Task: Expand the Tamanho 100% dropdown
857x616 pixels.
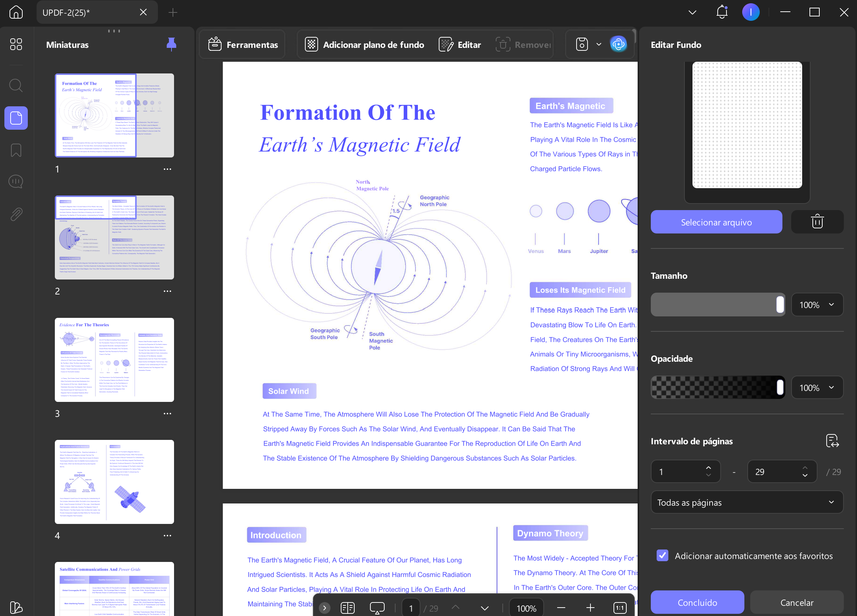Action: pos(817,305)
